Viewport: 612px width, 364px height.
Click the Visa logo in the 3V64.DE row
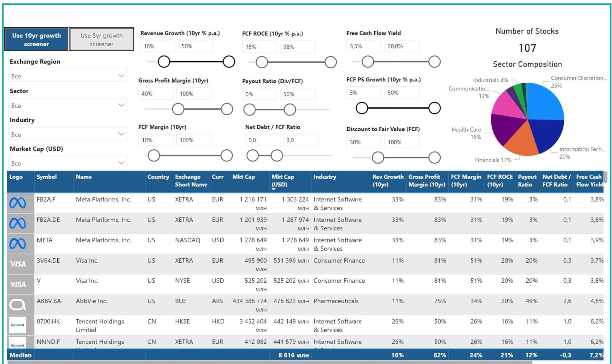[18, 264]
